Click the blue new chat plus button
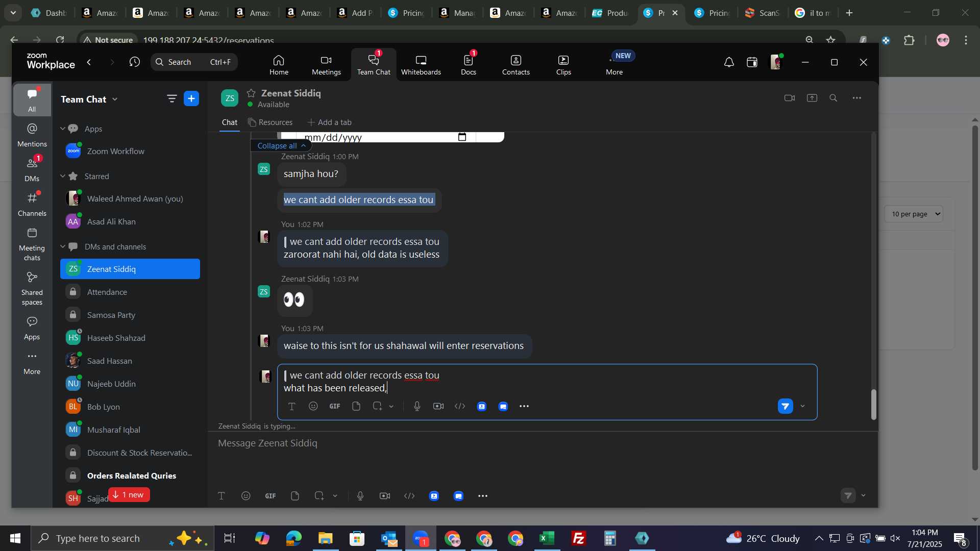Screen dimensions: 980x551 click(x=191, y=99)
